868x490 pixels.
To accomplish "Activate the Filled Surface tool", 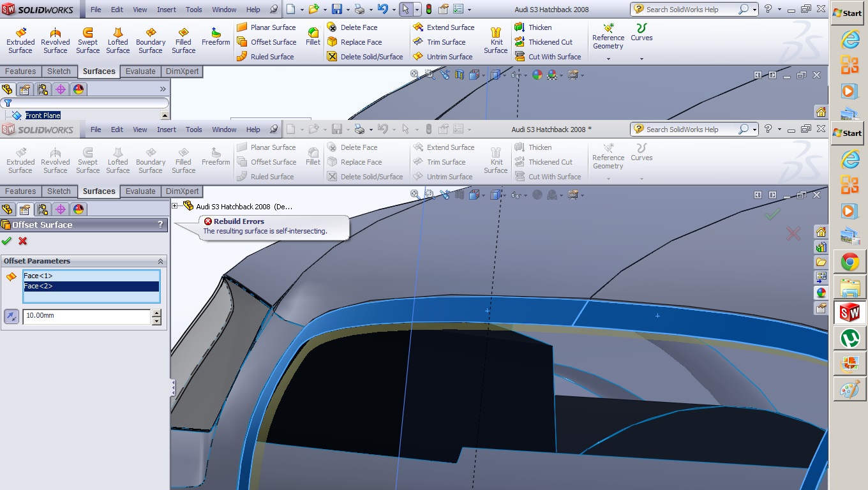I will [183, 160].
